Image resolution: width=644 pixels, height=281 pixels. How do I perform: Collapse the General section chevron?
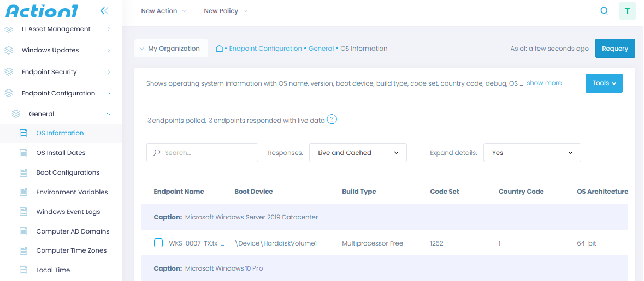109,114
